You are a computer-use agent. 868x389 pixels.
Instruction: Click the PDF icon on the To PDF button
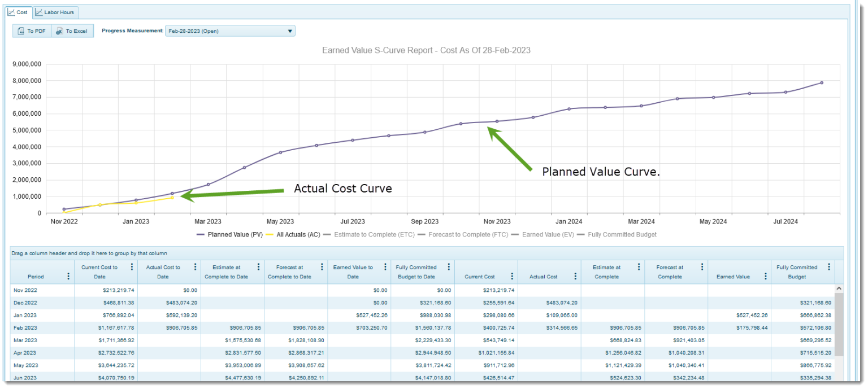tap(21, 31)
